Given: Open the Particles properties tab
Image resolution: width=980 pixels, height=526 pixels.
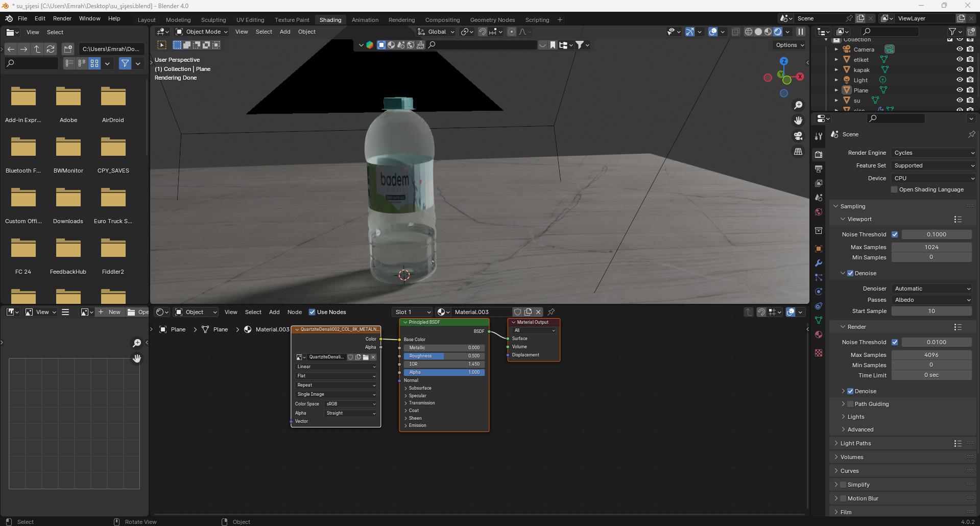Looking at the screenshot, I should point(819,277).
